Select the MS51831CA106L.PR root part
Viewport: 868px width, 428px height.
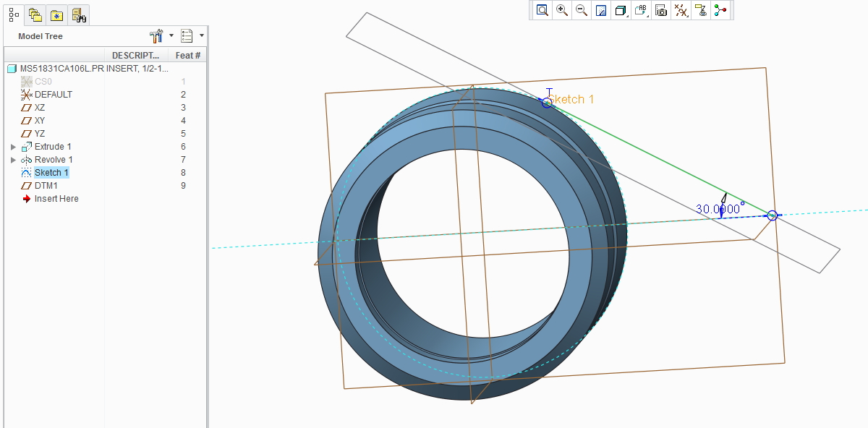click(55, 69)
